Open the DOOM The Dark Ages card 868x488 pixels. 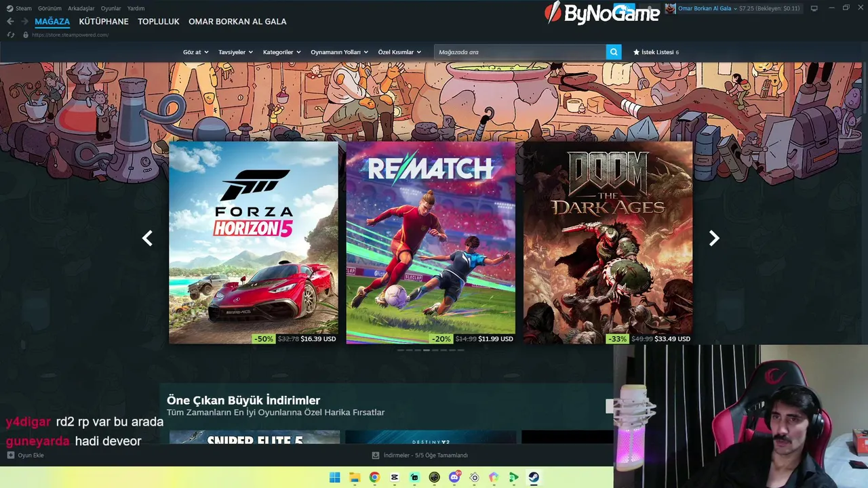(x=608, y=242)
